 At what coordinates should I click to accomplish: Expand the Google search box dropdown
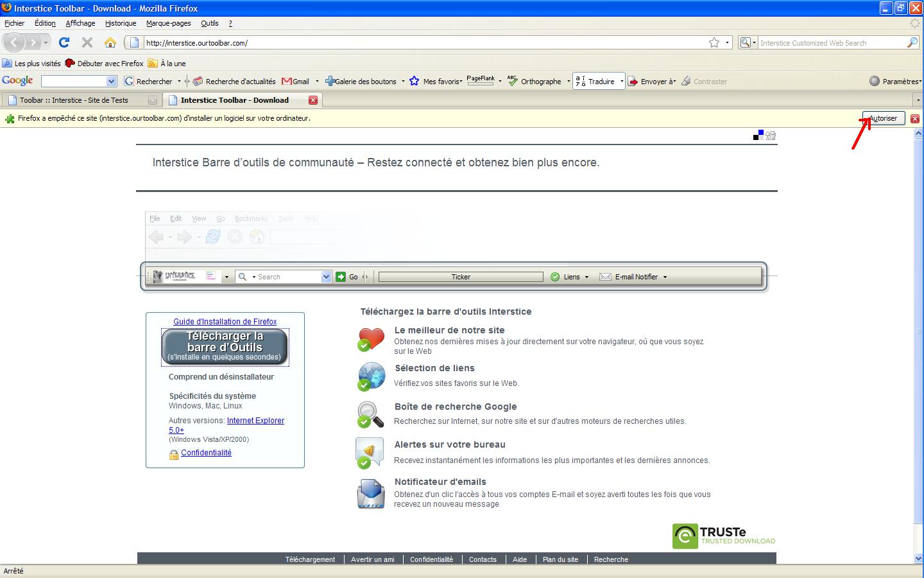(x=111, y=82)
